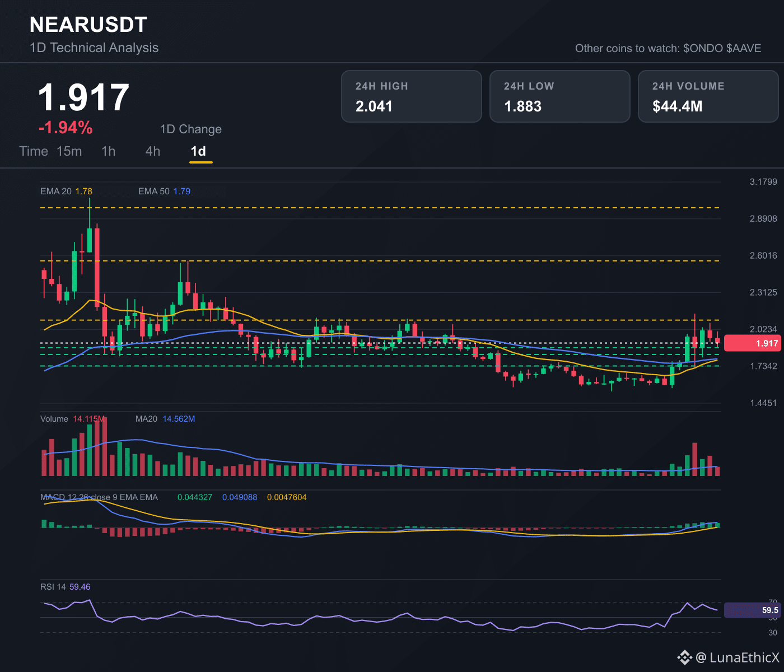Viewport: 784px width, 672px height.
Task: Click the 3.1799 price axis label
Action: point(763,181)
